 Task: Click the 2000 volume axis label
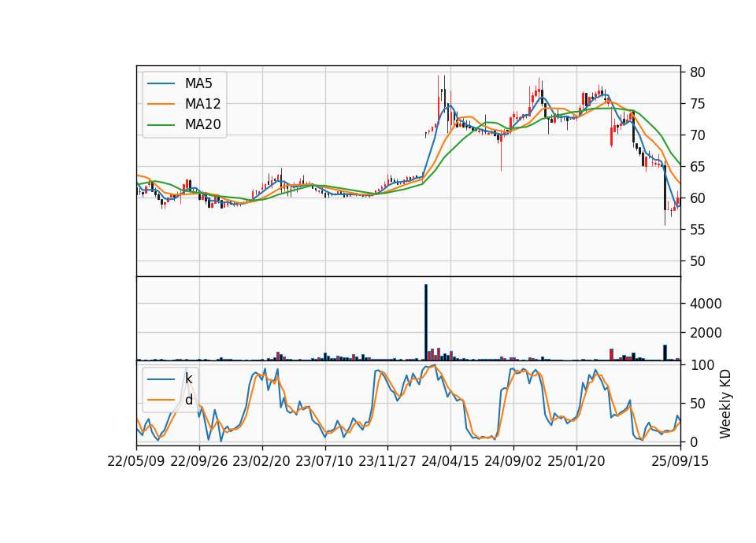(x=706, y=333)
